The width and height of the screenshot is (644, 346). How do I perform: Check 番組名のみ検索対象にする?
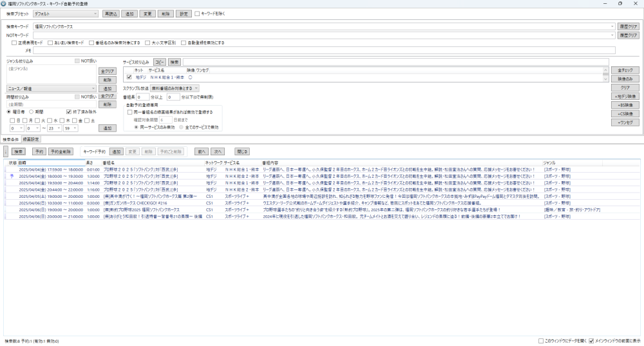[91, 43]
